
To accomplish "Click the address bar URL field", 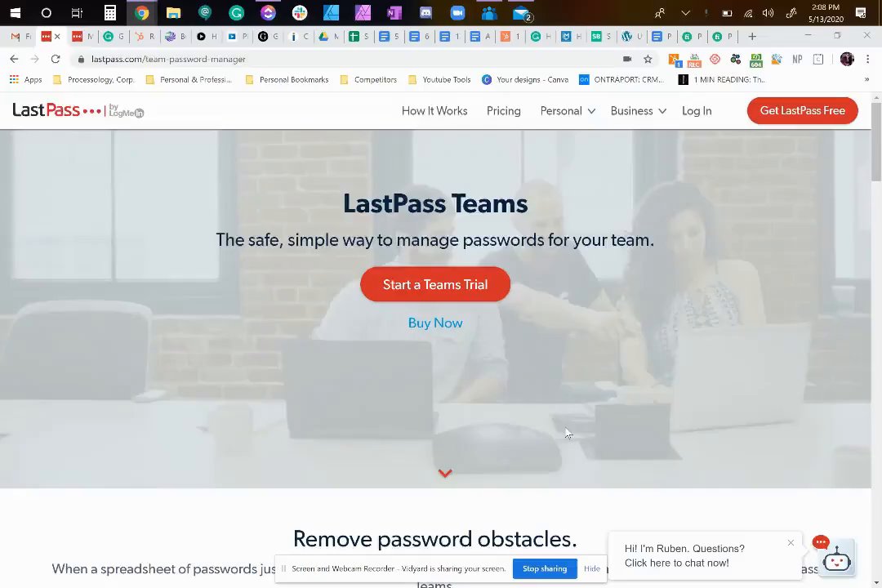I will pyautogui.click(x=349, y=59).
